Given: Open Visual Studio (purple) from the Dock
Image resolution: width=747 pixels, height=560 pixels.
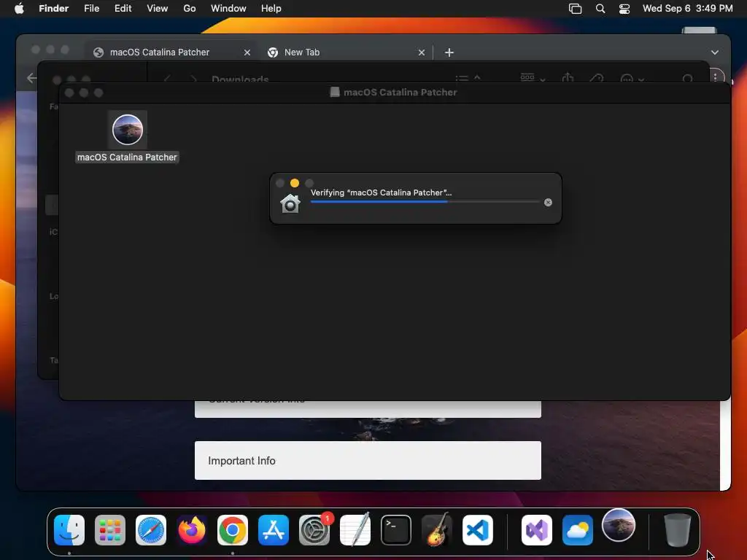Looking at the screenshot, I should tap(537, 529).
